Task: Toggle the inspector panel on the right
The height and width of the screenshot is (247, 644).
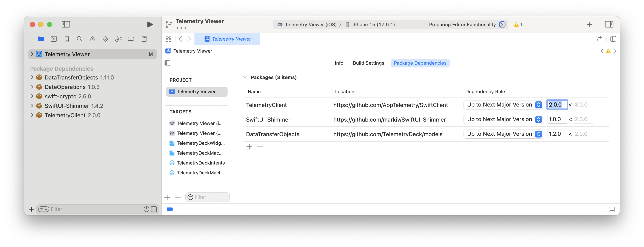Action: (609, 24)
